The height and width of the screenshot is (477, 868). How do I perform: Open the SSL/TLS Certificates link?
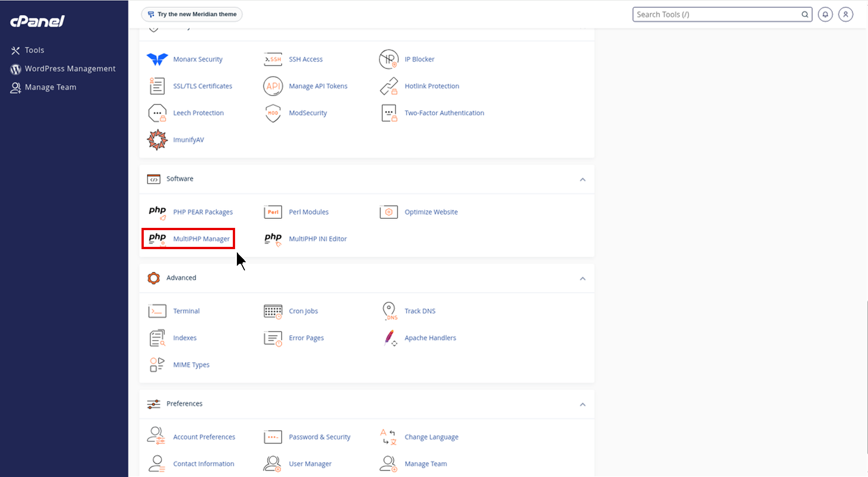click(203, 86)
